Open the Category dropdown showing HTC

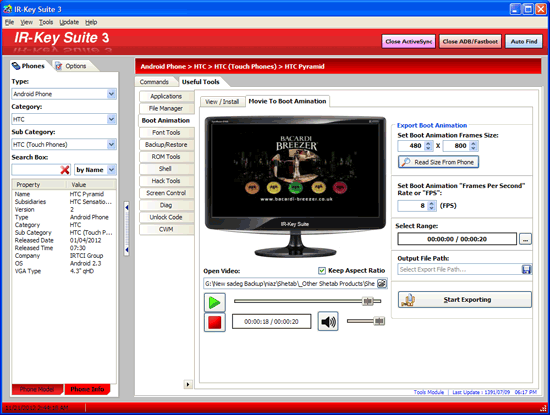pyautogui.click(x=111, y=119)
